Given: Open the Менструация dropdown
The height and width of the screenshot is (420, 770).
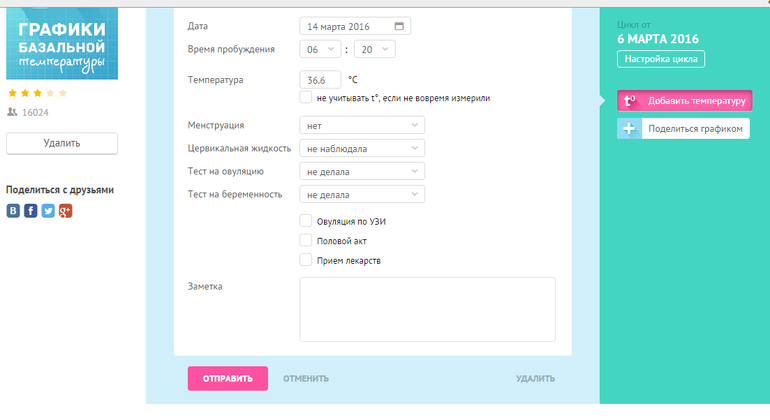Looking at the screenshot, I should 362,125.
